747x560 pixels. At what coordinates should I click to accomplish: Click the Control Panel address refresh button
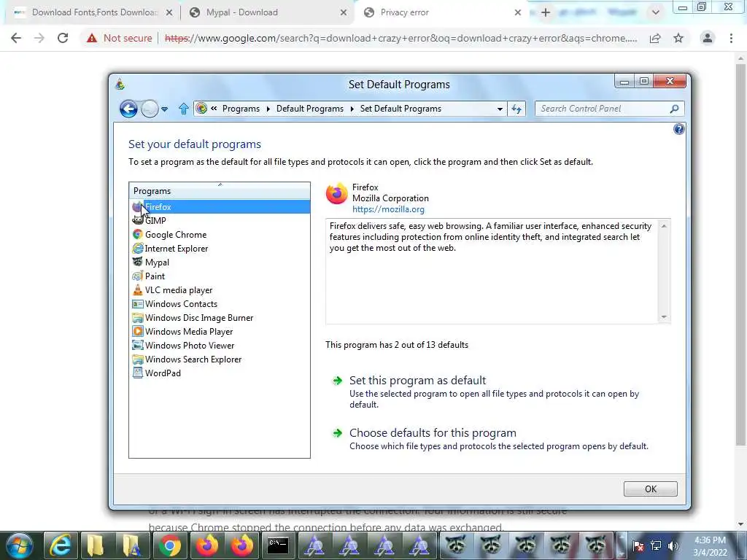point(516,109)
